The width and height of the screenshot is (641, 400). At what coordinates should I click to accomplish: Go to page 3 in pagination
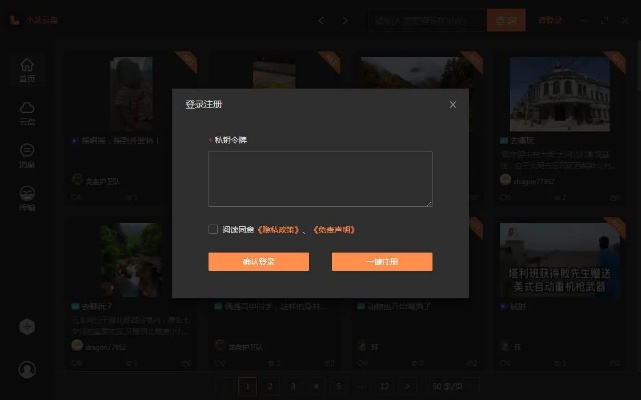(293, 386)
